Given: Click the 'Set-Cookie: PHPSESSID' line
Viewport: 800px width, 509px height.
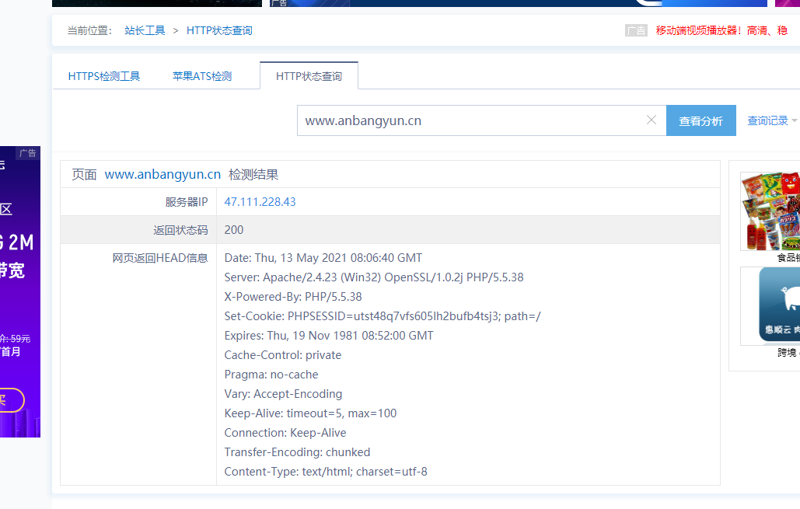Looking at the screenshot, I should pyautogui.click(x=382, y=316).
